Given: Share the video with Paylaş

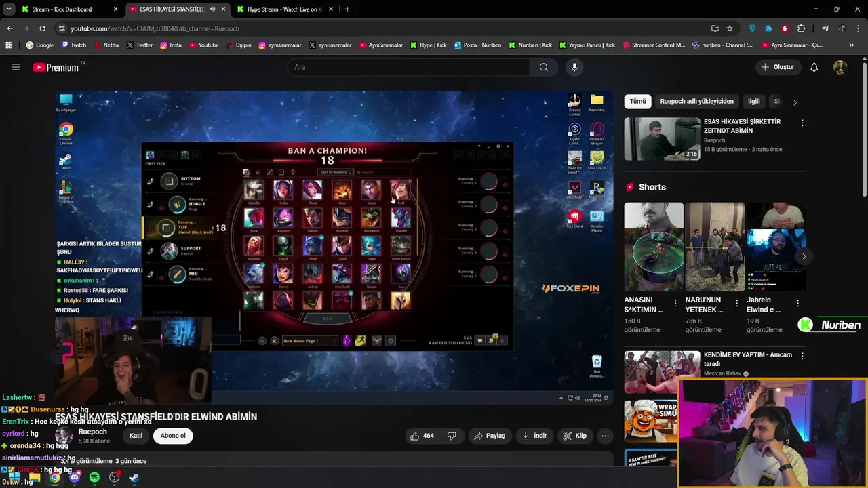Looking at the screenshot, I should pos(490,436).
